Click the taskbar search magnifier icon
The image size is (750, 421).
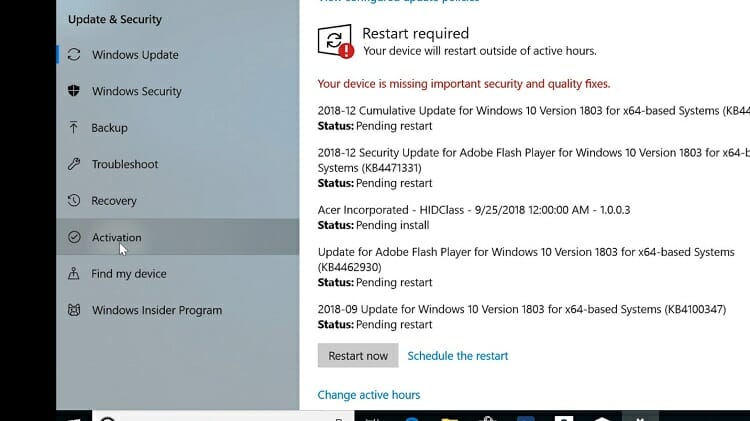coord(108,418)
